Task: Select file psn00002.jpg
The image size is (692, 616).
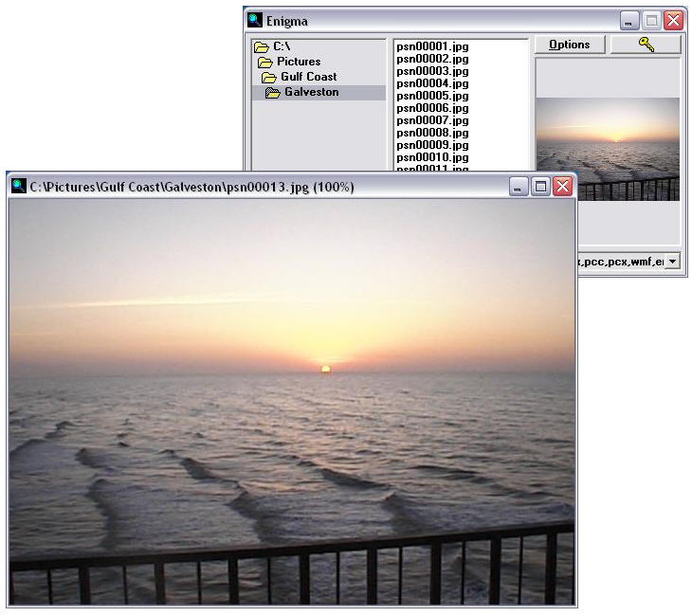Action: click(432, 59)
